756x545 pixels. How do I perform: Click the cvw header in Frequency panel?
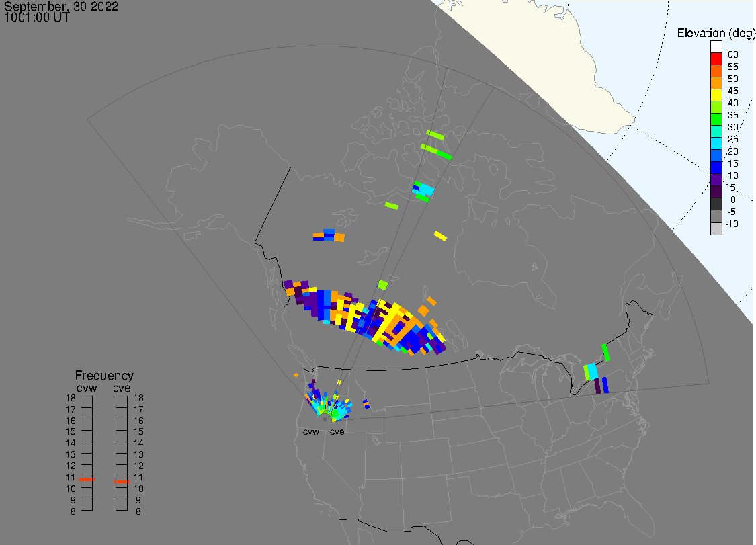coord(87,388)
